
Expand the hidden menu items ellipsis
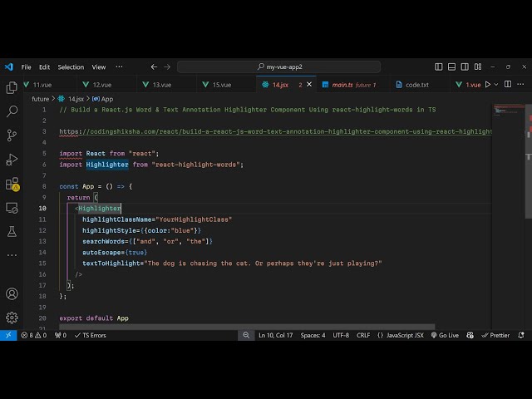120,67
